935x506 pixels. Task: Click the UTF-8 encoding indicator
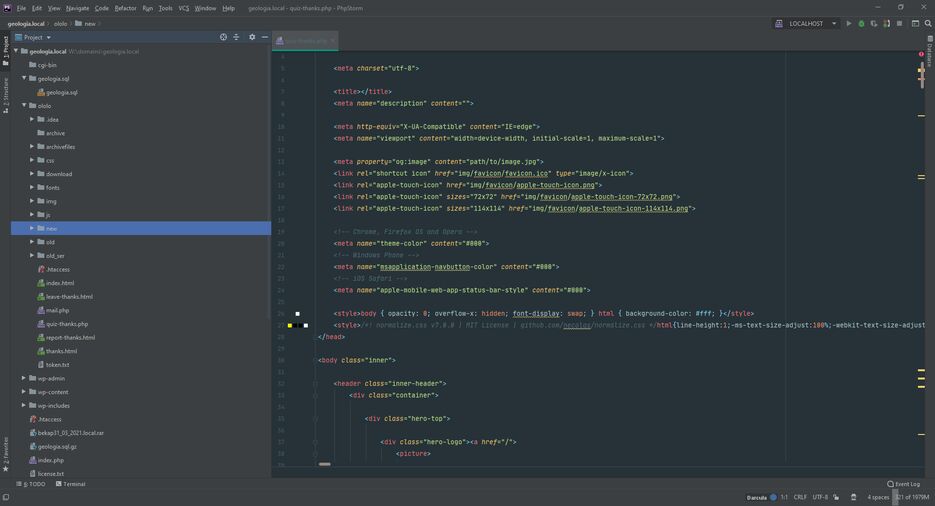tap(820, 497)
